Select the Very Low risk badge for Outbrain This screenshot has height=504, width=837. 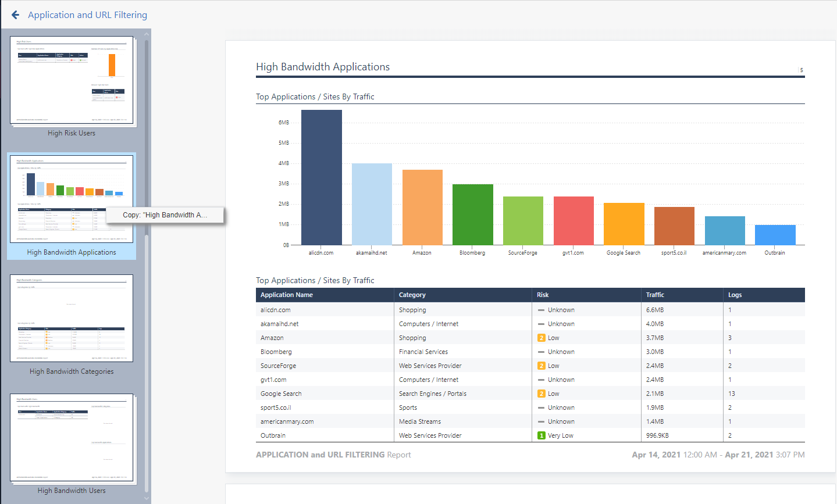pyautogui.click(x=541, y=435)
